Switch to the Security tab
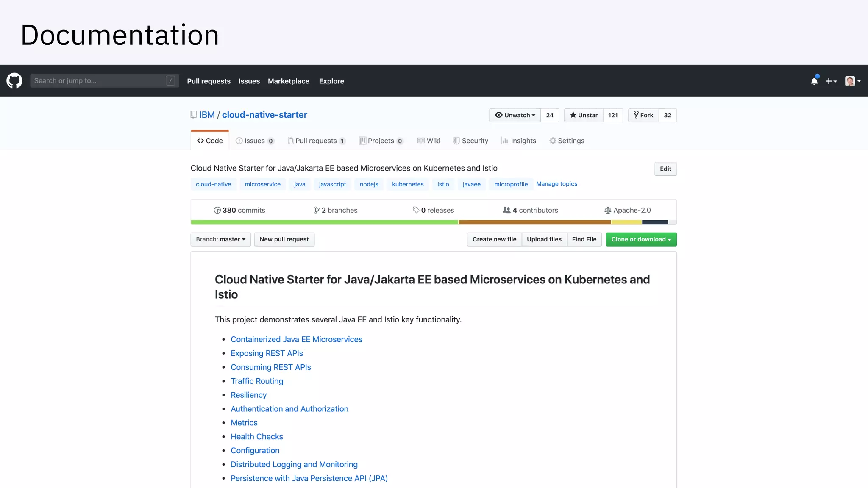The image size is (868, 488). tap(470, 141)
